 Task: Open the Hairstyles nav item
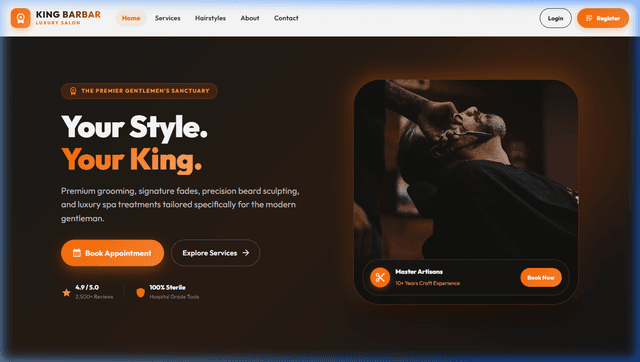(210, 18)
